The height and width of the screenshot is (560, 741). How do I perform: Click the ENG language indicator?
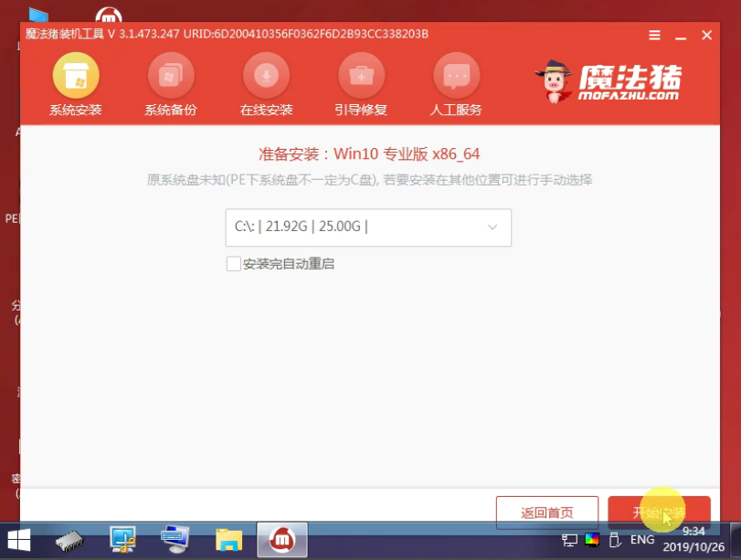tap(641, 540)
